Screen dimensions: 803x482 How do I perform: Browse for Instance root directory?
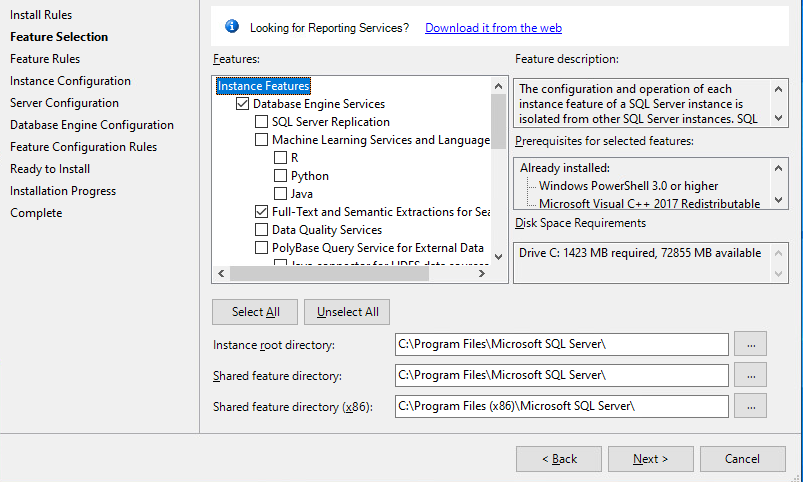(750, 344)
